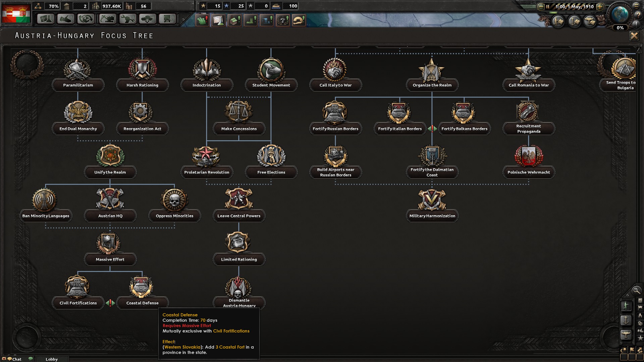Image resolution: width=644 pixels, height=362 pixels.
Task: Close the Austria-Hungary Focus Tree window
Action: coord(634,36)
